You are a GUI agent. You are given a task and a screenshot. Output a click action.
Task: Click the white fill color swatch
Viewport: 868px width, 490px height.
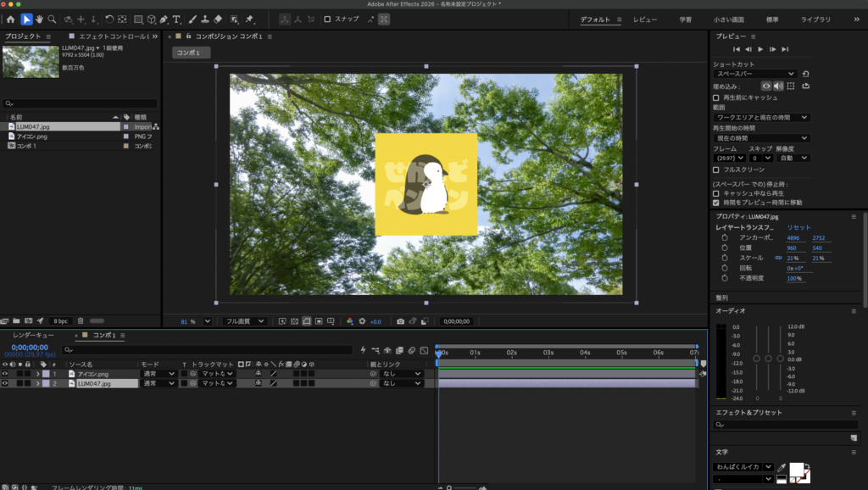click(797, 470)
